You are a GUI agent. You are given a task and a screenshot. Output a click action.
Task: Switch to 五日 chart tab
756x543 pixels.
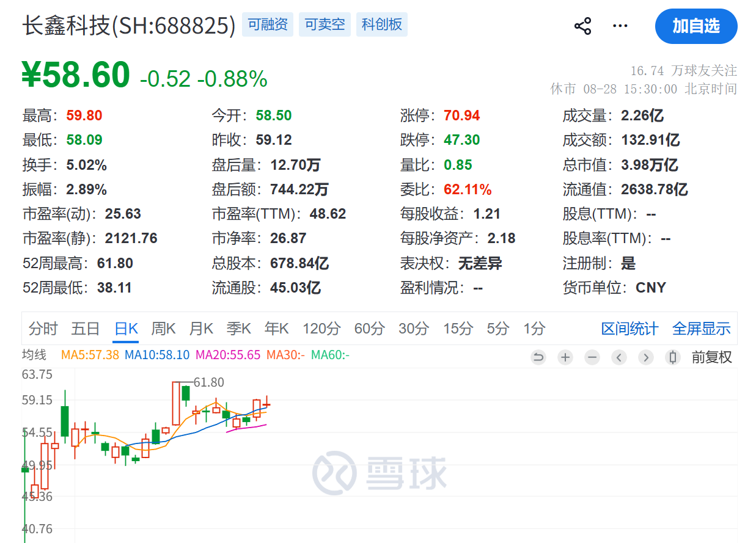pos(85,329)
